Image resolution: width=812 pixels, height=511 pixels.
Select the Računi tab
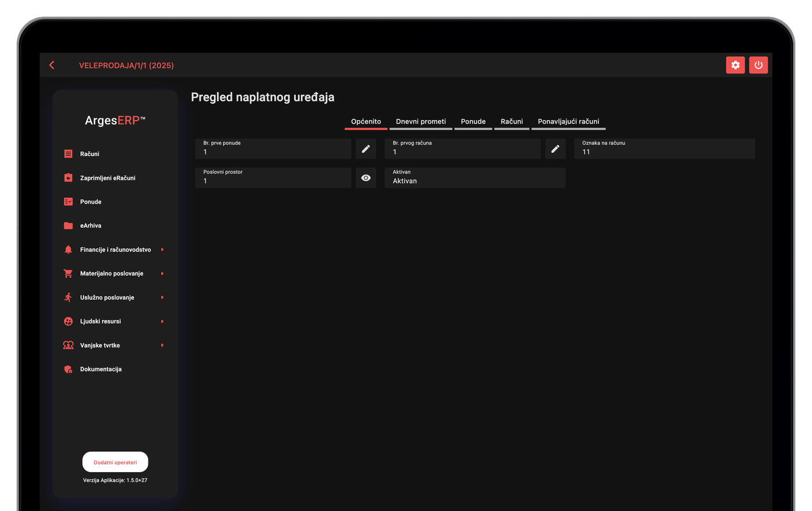coord(512,121)
